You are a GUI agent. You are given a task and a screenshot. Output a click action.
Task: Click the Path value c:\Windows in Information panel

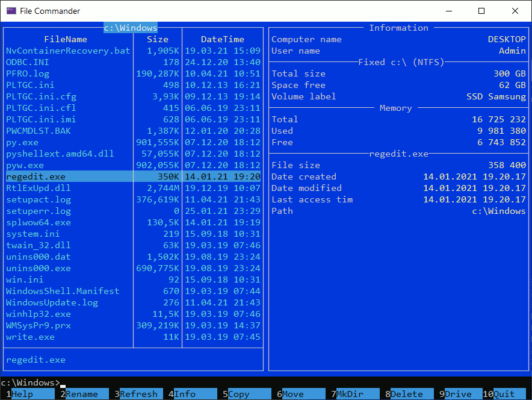point(499,211)
